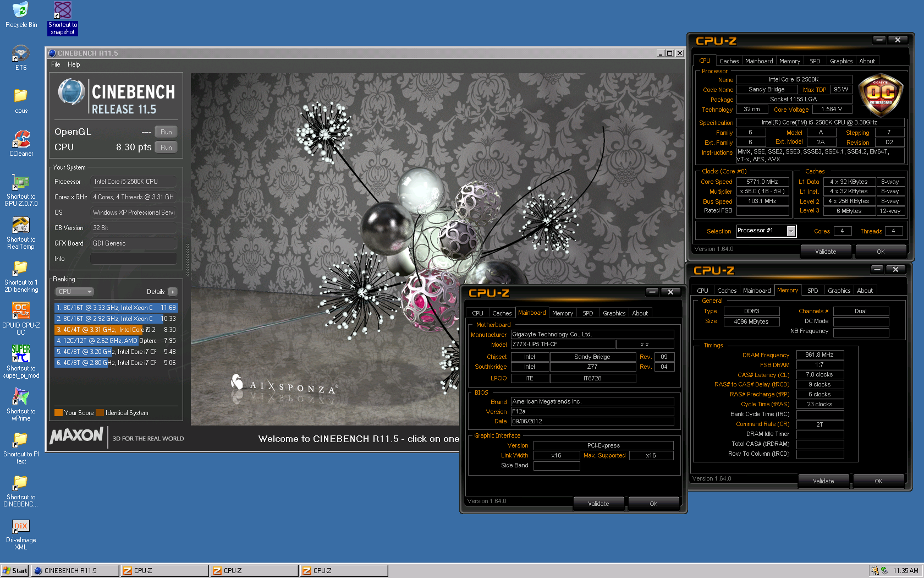
Task: Run the CPU benchmark
Action: point(166,148)
